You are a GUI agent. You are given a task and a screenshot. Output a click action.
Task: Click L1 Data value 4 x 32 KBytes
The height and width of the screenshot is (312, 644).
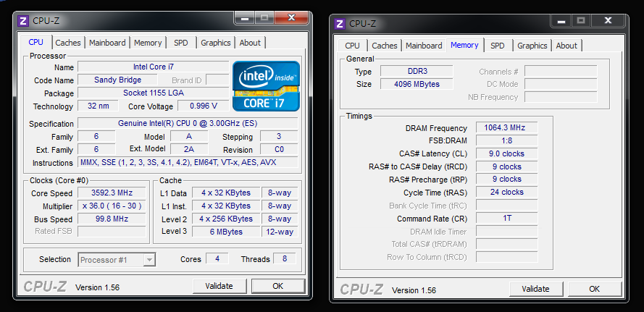(x=226, y=193)
